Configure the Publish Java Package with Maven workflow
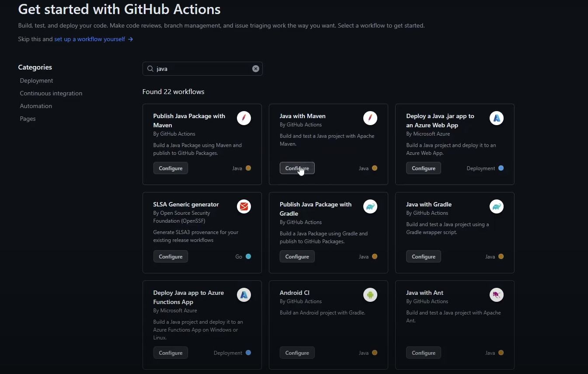This screenshot has height=374, width=588. (x=170, y=168)
